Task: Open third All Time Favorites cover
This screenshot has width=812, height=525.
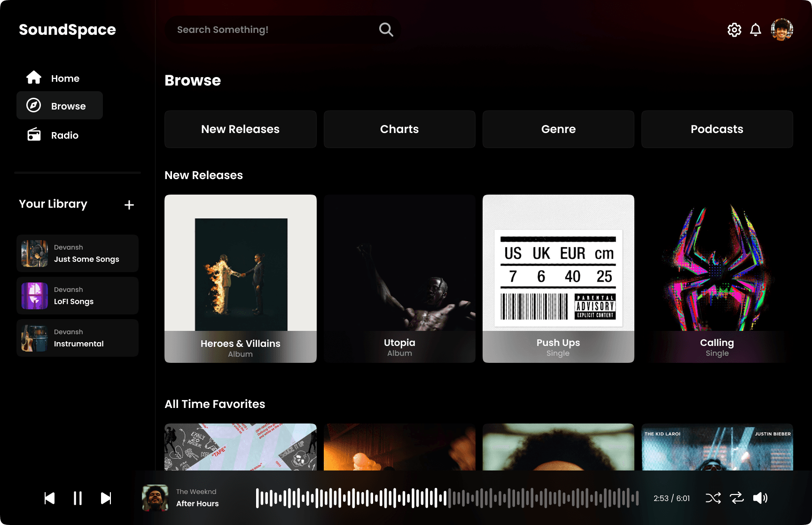Action: (x=558, y=447)
